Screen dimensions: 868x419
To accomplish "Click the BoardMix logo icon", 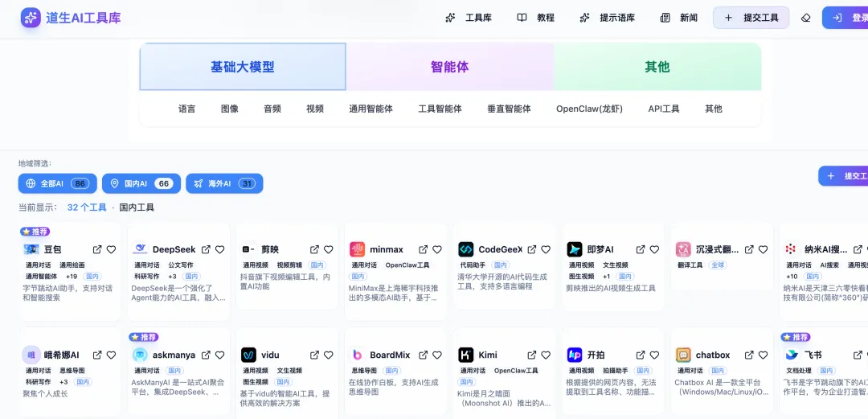I will (x=357, y=355).
